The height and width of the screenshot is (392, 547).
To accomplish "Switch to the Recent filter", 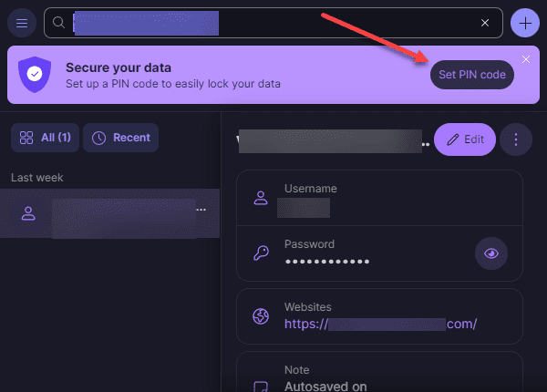I will [121, 138].
